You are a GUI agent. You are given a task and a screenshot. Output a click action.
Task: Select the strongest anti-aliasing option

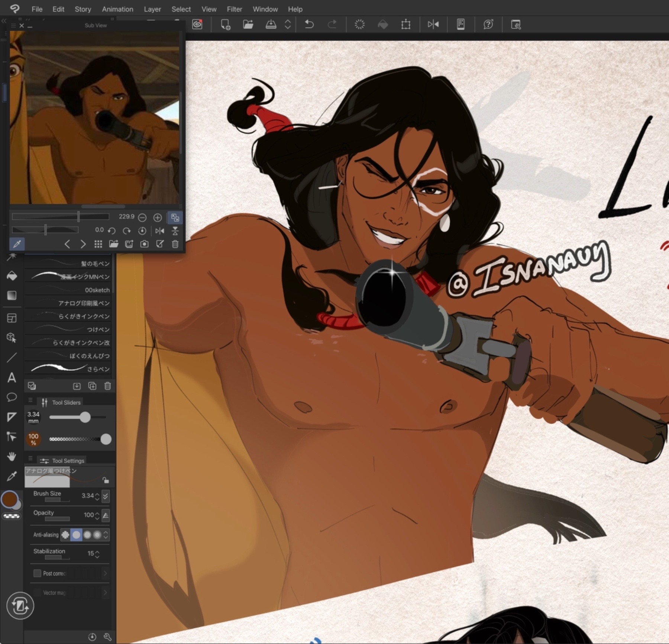pos(97,535)
